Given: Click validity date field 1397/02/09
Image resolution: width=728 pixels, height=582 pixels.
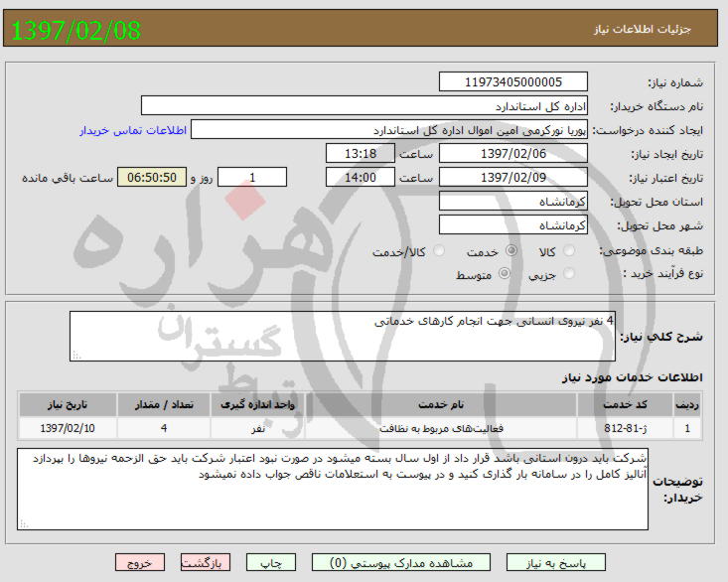Looking at the screenshot, I should [513, 177].
